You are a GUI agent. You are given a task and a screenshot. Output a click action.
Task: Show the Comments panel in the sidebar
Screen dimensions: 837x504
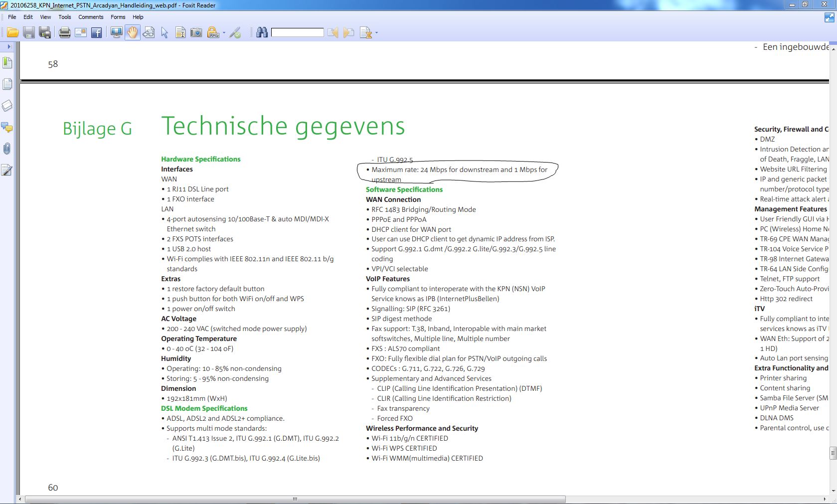[x=7, y=127]
